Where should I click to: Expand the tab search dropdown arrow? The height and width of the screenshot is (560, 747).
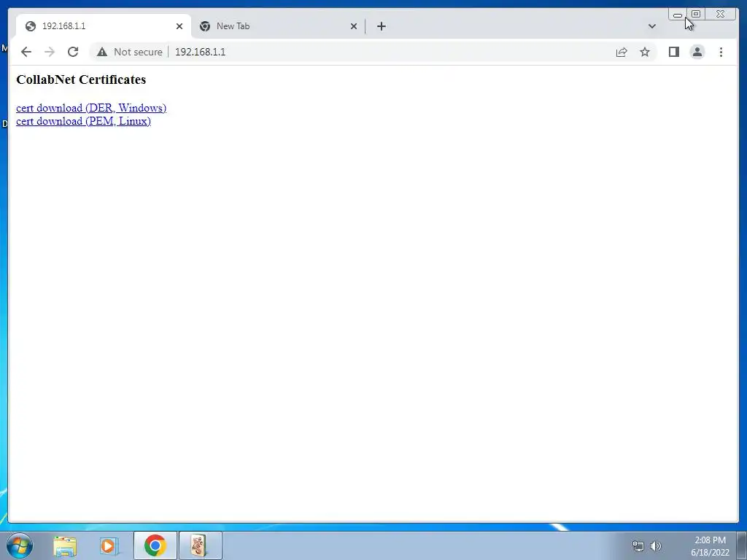click(651, 26)
